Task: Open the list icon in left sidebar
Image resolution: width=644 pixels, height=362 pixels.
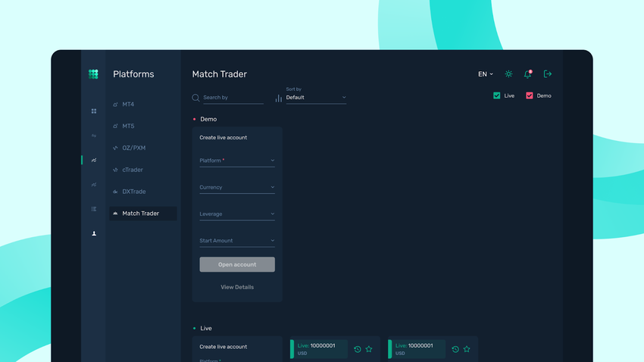Action: tap(94, 209)
